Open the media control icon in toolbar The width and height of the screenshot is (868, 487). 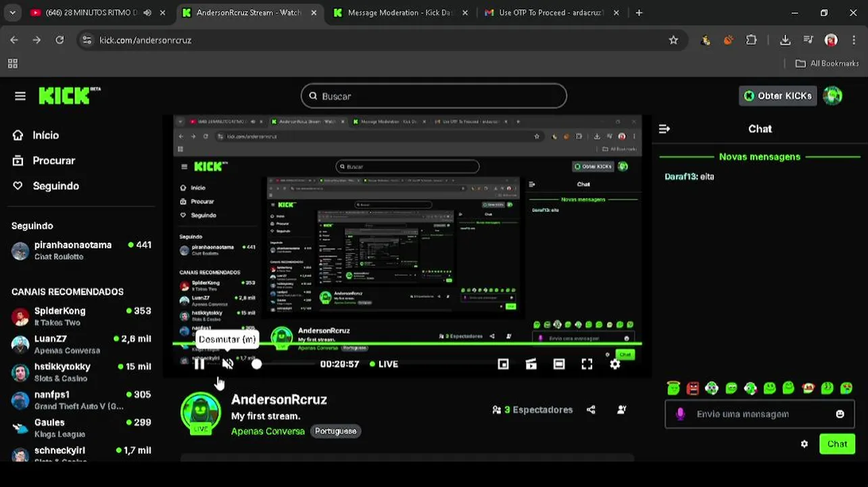tap(808, 40)
